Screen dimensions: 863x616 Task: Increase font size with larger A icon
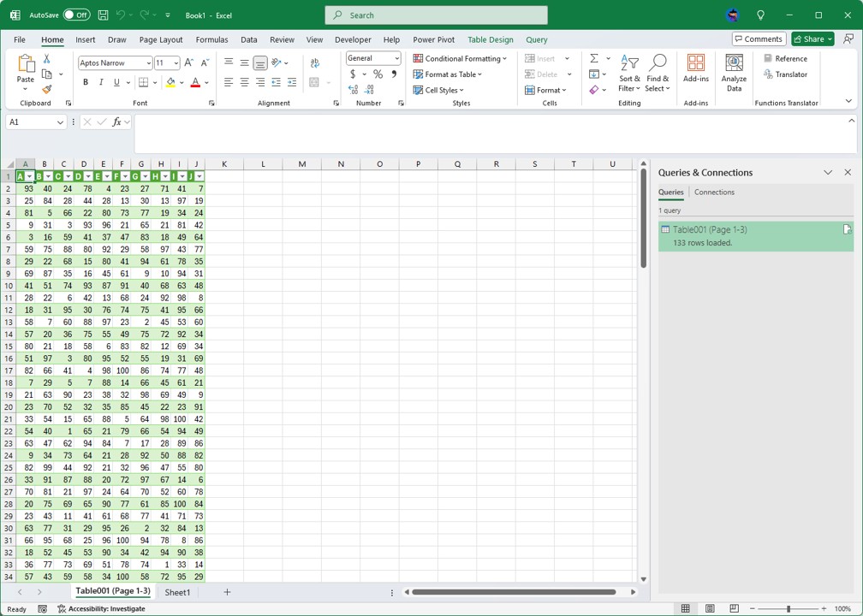(188, 62)
